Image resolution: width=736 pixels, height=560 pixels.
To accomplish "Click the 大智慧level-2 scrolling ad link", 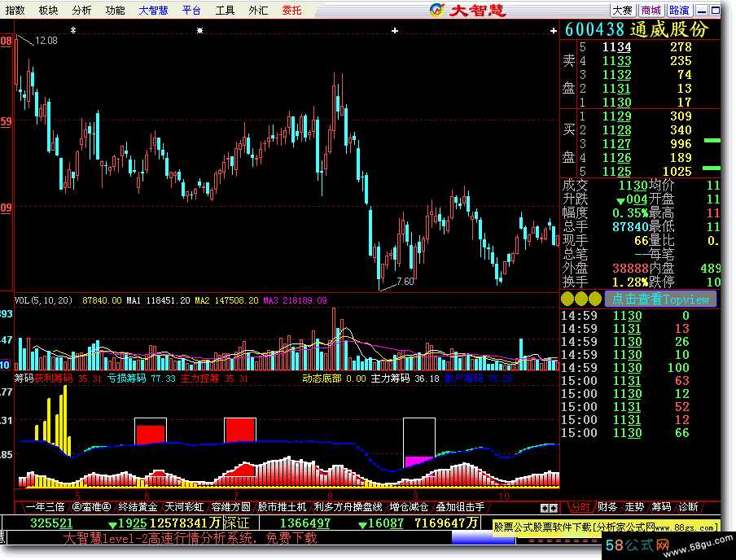I will pos(190,538).
